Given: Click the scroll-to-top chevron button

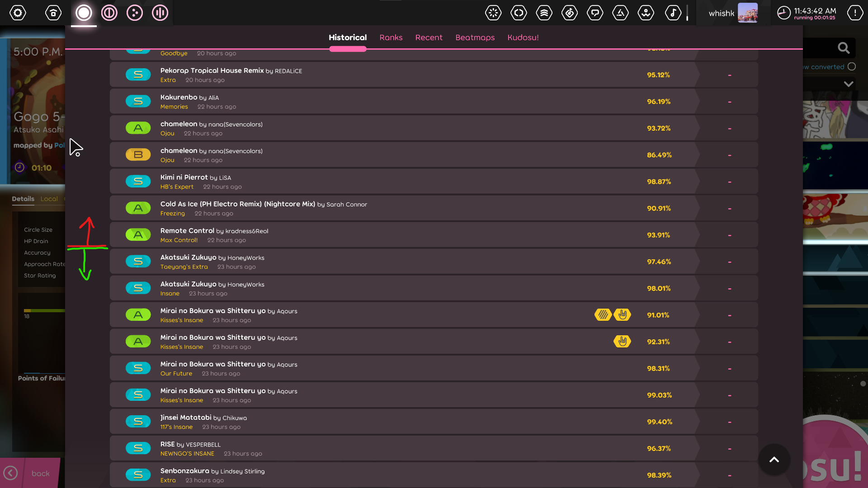Looking at the screenshot, I should coord(774,460).
